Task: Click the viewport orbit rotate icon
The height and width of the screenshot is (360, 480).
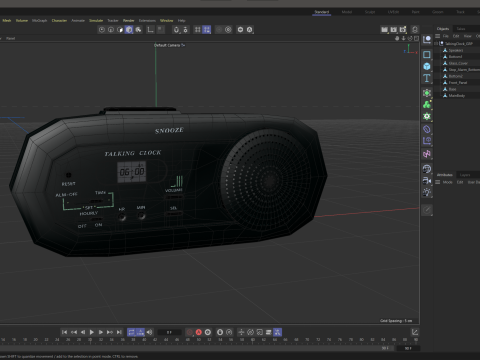Action: [x=410, y=38]
